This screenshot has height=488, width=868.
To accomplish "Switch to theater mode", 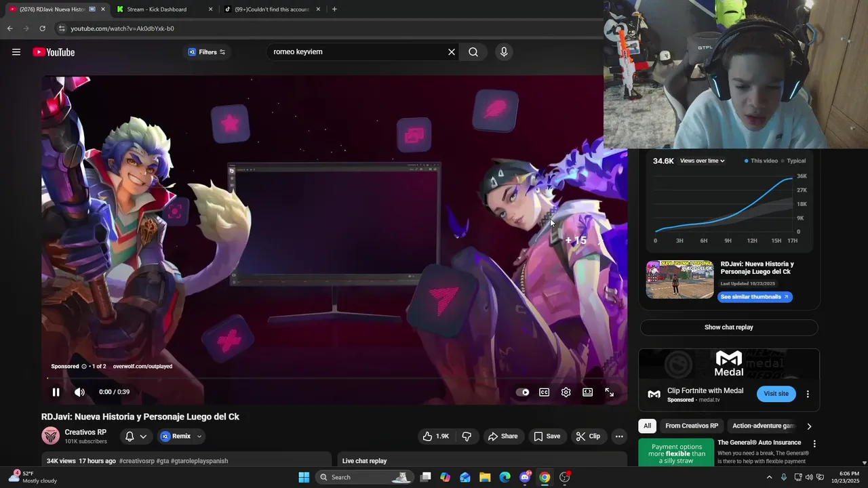I will coord(588,392).
